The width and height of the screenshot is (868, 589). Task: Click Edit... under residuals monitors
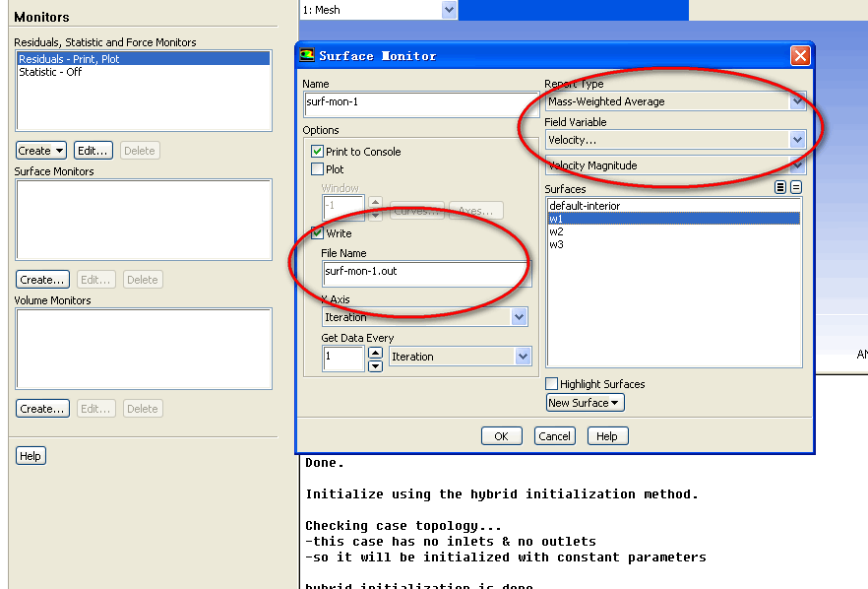[x=93, y=151]
